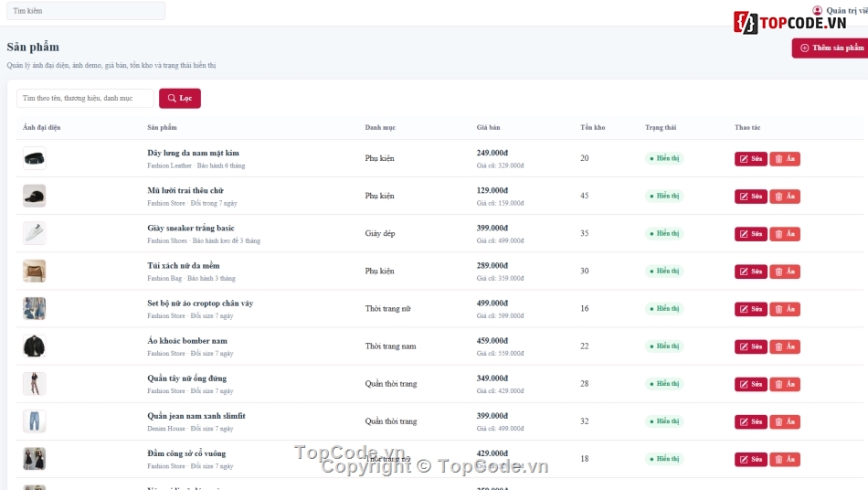Hide 'Túi xách nữ da mềm' with Ẩn

click(785, 272)
